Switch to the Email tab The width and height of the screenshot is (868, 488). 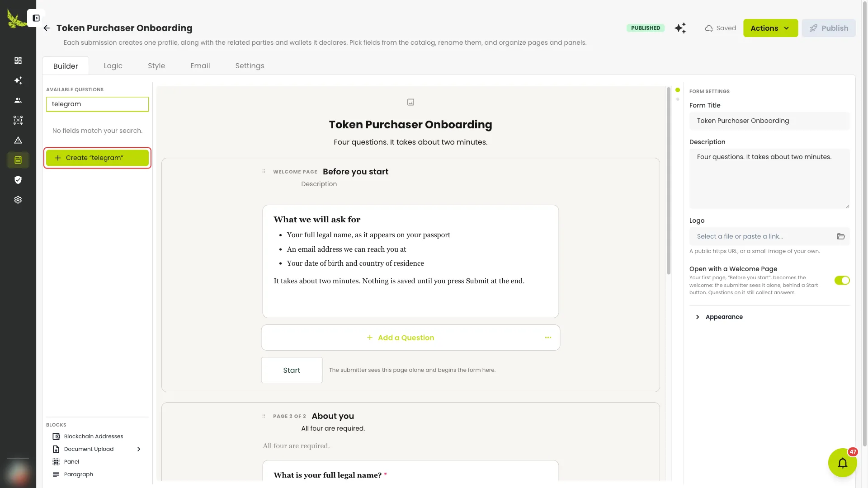pyautogui.click(x=200, y=66)
